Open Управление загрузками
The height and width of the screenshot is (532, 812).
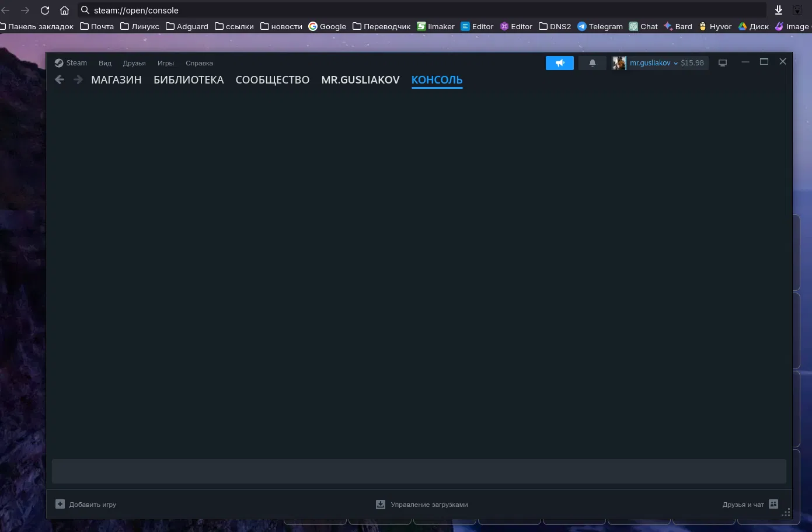coord(422,505)
